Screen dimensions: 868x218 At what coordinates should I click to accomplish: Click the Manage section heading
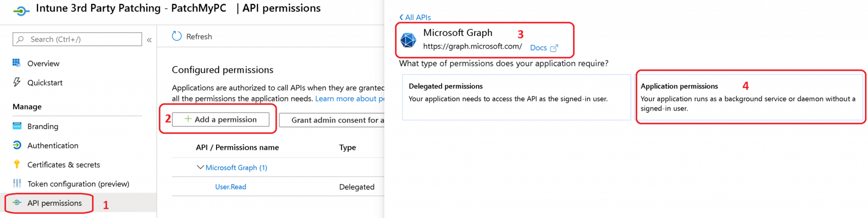(27, 107)
